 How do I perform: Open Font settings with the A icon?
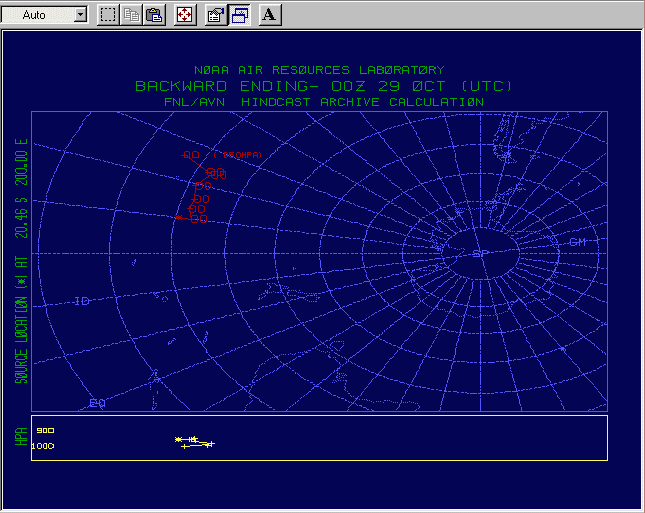270,15
